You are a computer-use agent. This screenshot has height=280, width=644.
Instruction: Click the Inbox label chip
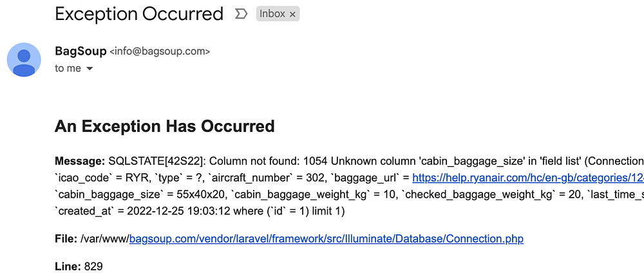pos(272,14)
